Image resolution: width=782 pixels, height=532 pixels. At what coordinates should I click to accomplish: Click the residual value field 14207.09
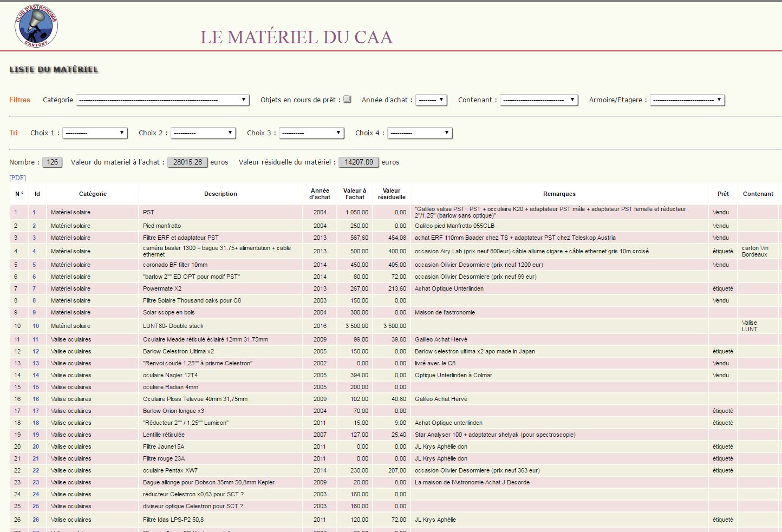click(359, 162)
